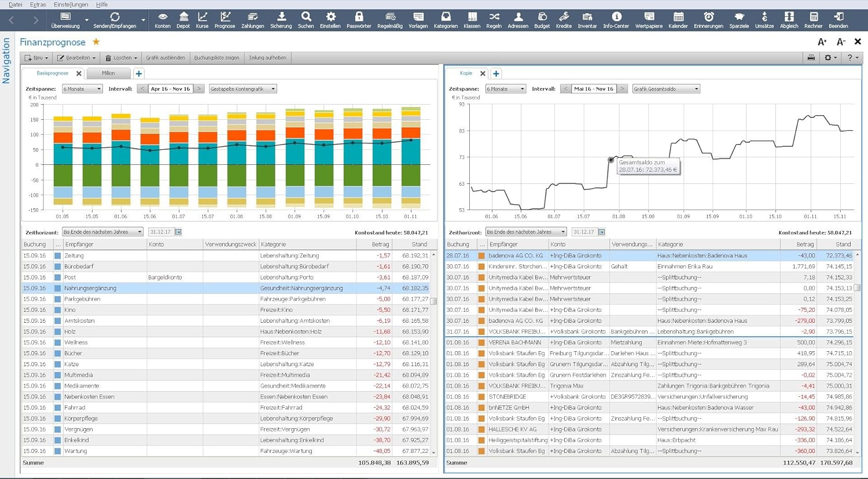The width and height of the screenshot is (868, 479).
Task: Click the Bearbeiten button
Action: [76, 58]
